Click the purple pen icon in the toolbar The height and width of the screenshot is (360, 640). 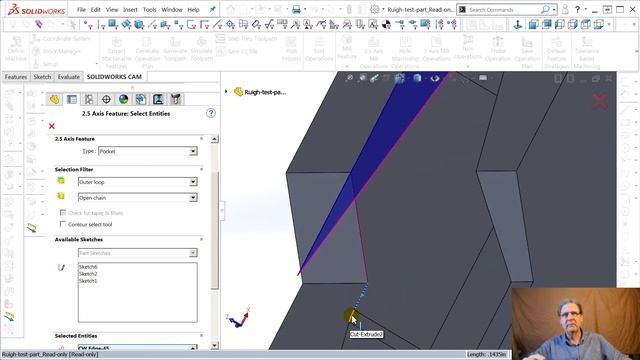coord(39,24)
